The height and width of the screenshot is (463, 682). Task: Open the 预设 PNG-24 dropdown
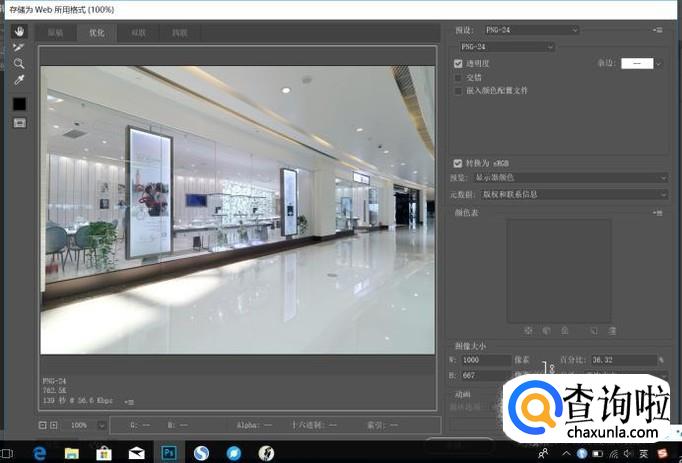click(x=530, y=31)
